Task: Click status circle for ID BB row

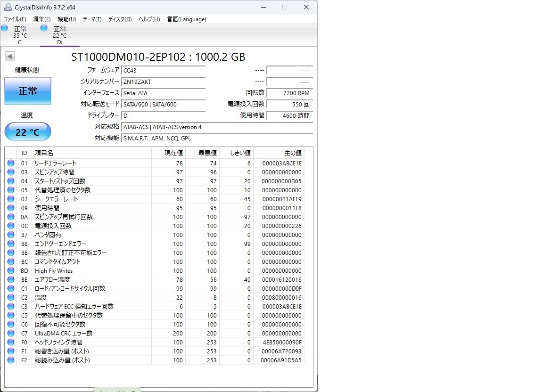Action: (x=11, y=253)
